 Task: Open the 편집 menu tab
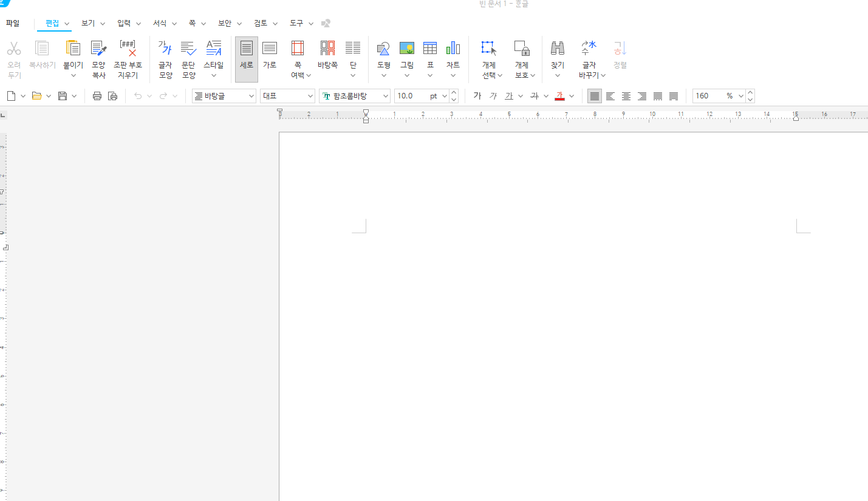pyautogui.click(x=53, y=23)
